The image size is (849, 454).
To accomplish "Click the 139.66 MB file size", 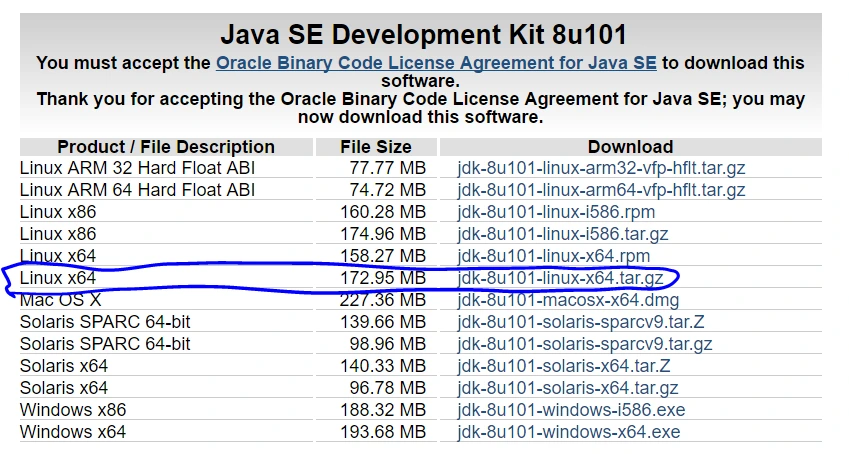I will [383, 322].
